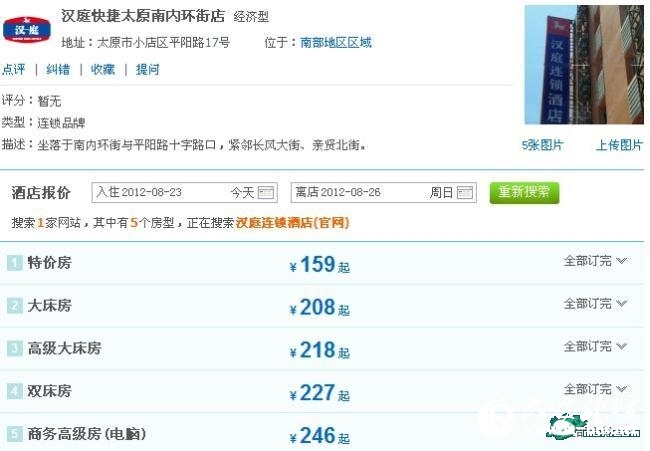Click the number 5 badge beside 商务高级房
Viewport: 650px width, 451px height.
point(15,434)
